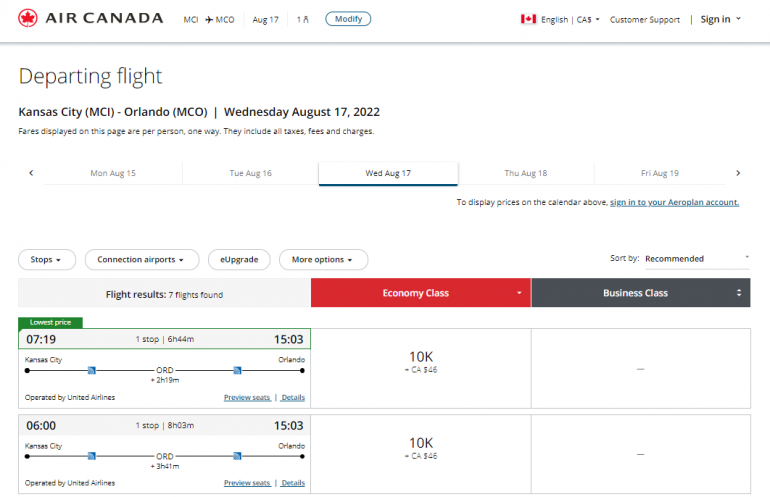Image resolution: width=770 pixels, height=497 pixels.
Task: Switch to the Tue Aug 16 tab
Action: tap(250, 173)
